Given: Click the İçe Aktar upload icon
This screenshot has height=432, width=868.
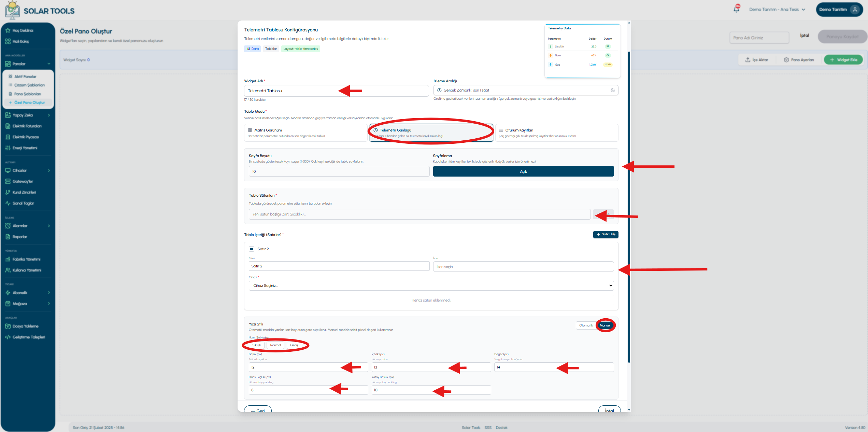Looking at the screenshot, I should click(748, 60).
